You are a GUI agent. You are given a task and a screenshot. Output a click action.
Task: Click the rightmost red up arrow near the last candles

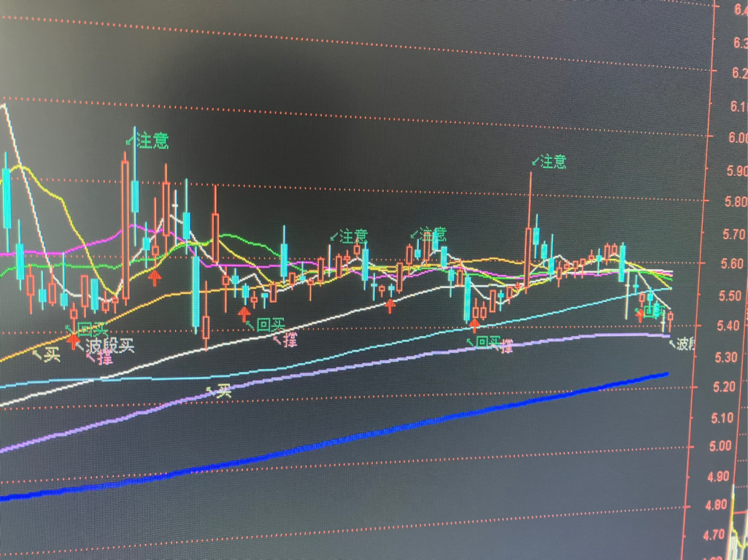coord(640,315)
